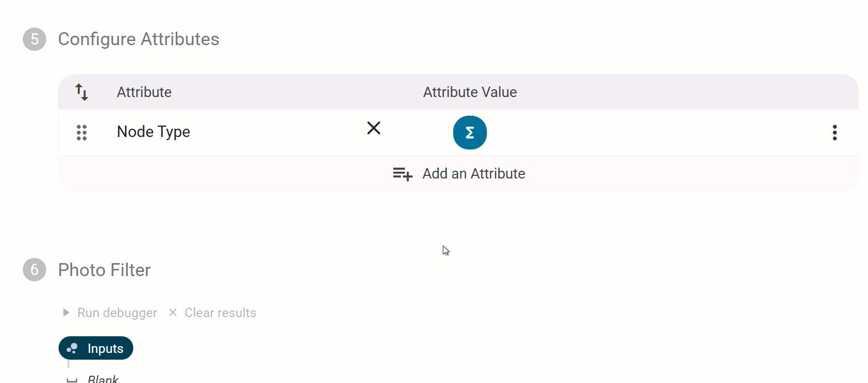
Task: Click the X icon before Clear results
Action: point(173,312)
